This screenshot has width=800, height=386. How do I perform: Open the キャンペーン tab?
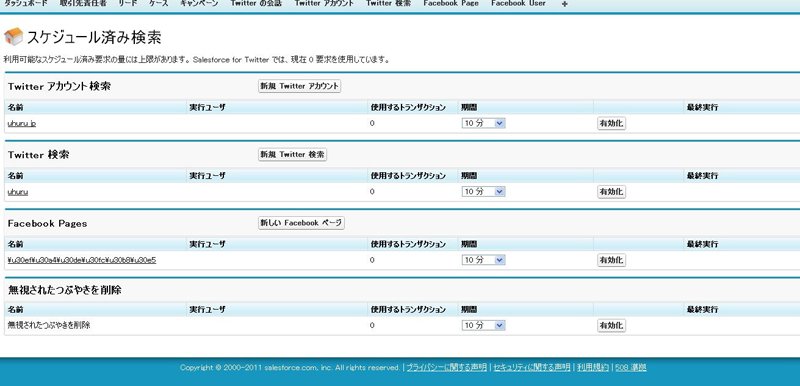[199, 4]
